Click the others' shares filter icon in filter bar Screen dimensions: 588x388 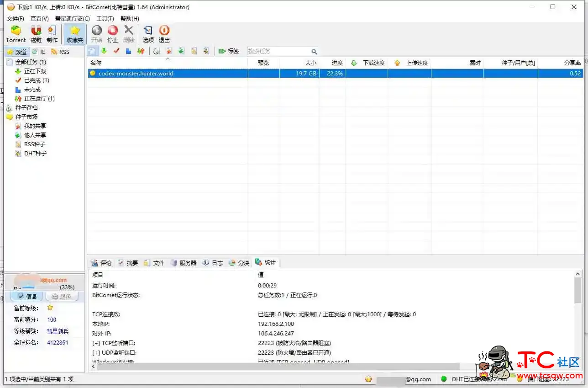(x=181, y=51)
